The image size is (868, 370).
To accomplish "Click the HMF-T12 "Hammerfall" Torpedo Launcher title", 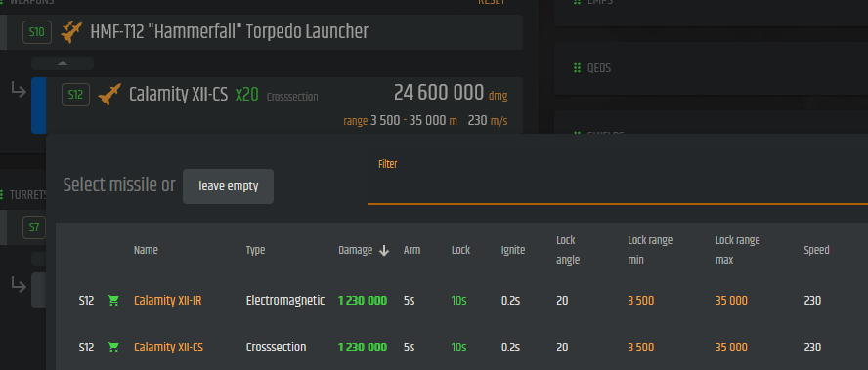I will [x=229, y=32].
